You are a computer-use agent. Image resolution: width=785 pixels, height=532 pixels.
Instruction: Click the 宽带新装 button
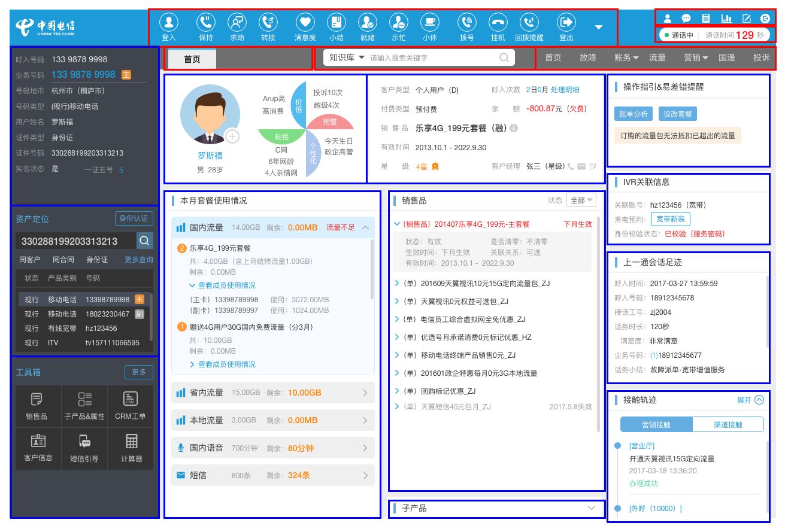point(671,219)
